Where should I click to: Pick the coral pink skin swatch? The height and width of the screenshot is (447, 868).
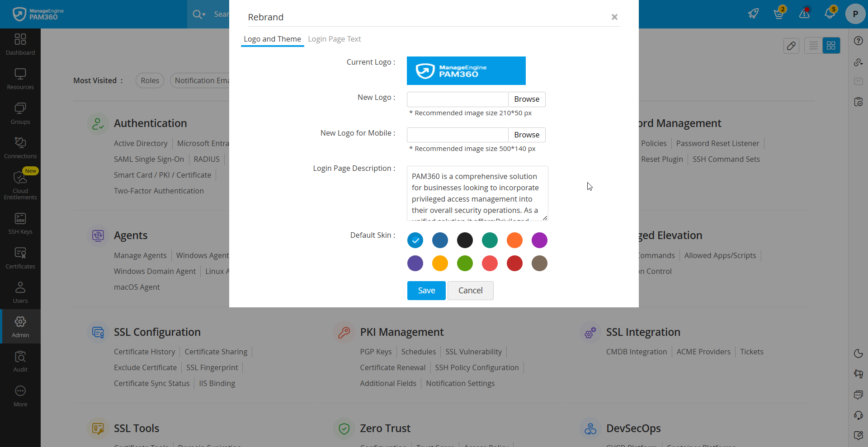click(490, 263)
